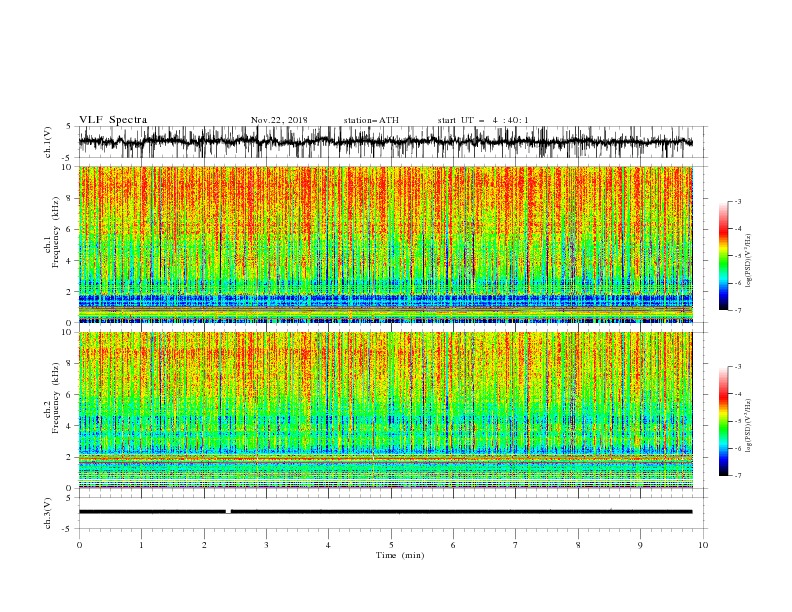
Task: Click the "6" kHz tick of ch.1 spectrogram
Action: pyautogui.click(x=70, y=230)
